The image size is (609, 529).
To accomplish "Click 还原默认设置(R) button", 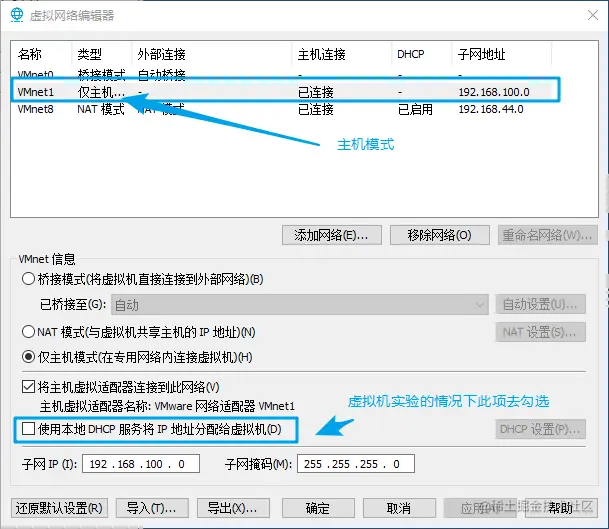I will coord(59,508).
